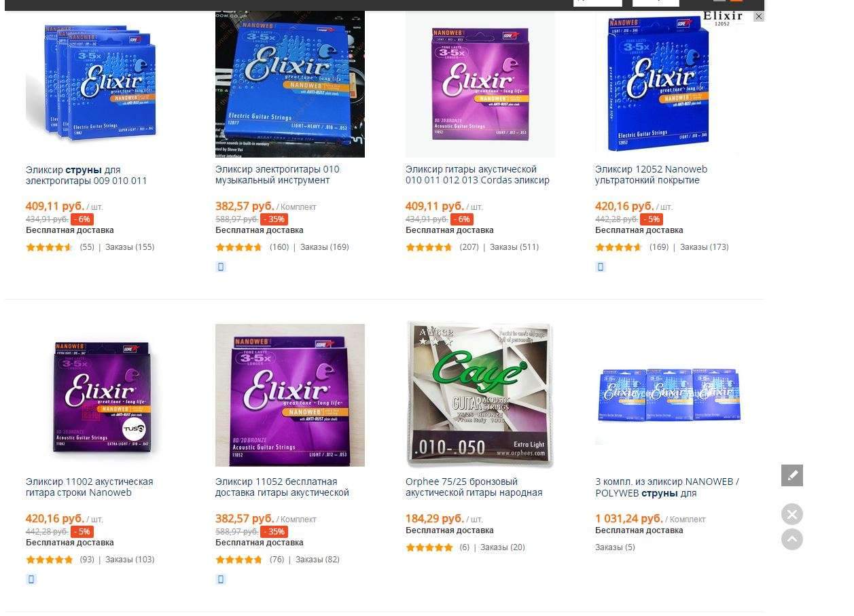Click mobile icon under 382,57 руб. electric guitar item
This screenshot has height=616, width=854.
pyautogui.click(x=221, y=267)
